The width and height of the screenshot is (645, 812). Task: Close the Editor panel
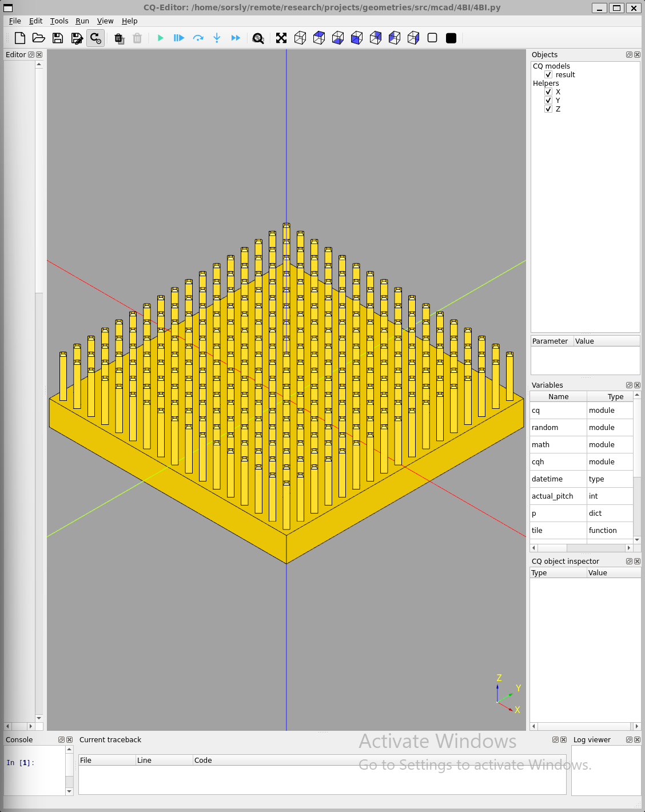(x=39, y=55)
